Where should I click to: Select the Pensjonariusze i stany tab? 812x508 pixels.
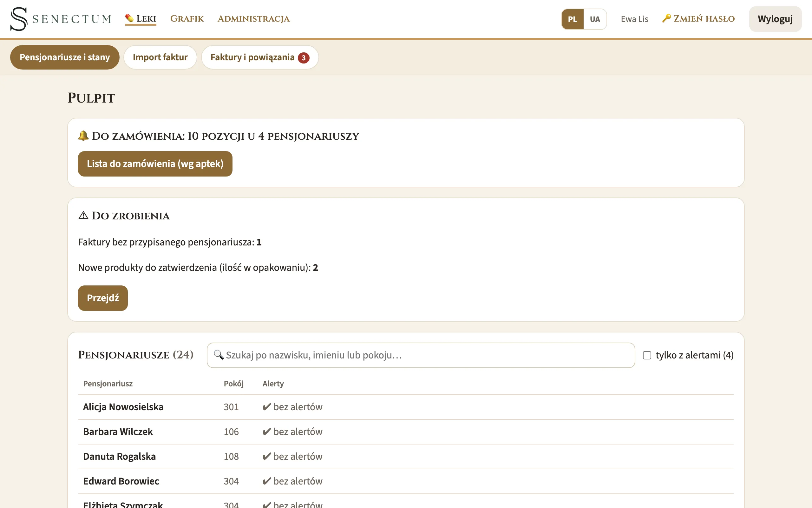tap(65, 57)
